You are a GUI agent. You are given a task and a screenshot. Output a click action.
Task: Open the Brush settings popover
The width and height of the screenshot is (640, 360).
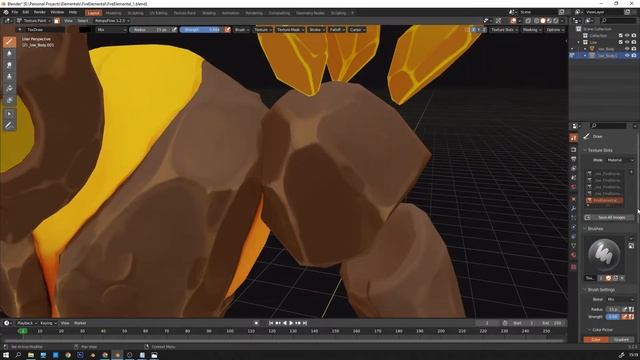(x=242, y=30)
